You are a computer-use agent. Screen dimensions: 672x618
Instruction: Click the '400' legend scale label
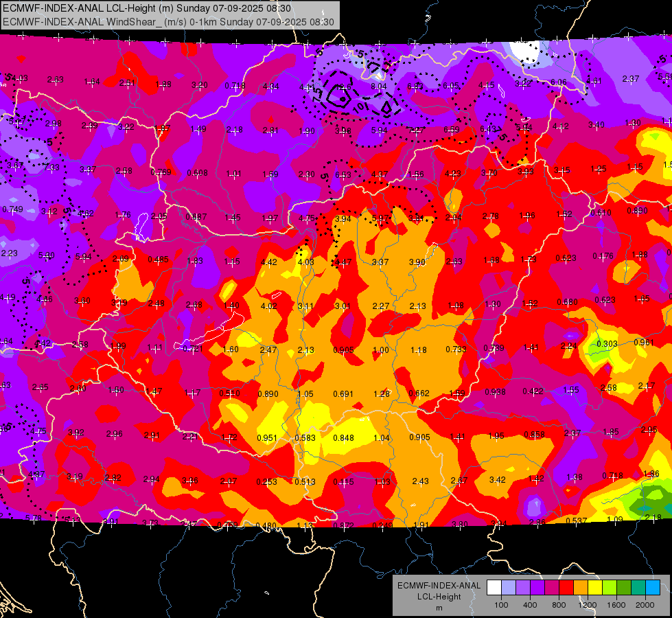click(x=530, y=605)
